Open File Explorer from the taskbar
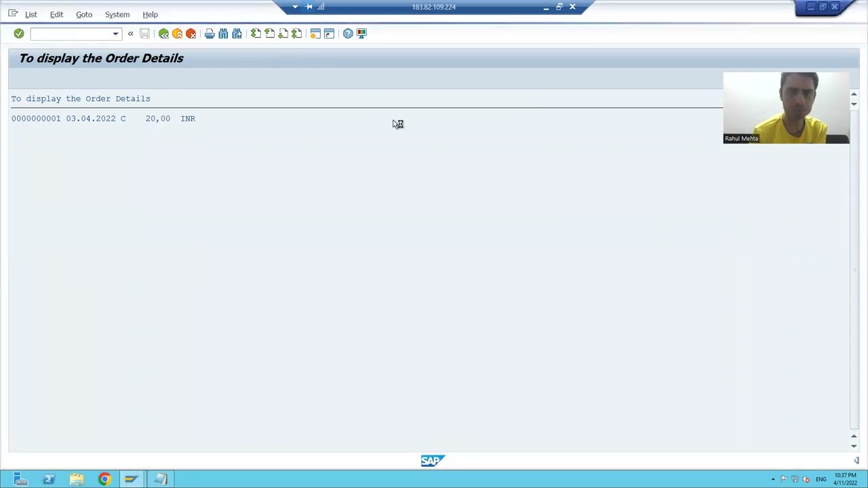 (77, 479)
